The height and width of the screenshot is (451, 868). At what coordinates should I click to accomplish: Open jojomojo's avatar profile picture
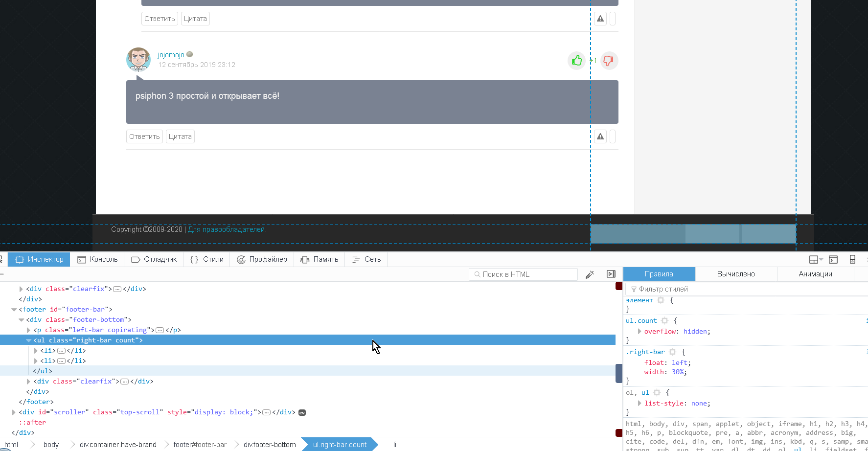click(138, 60)
